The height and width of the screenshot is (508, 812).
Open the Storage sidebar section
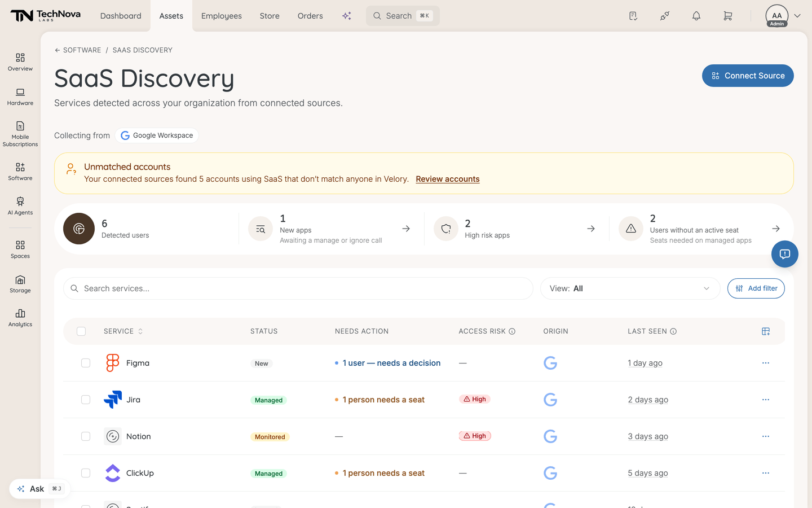click(20, 284)
